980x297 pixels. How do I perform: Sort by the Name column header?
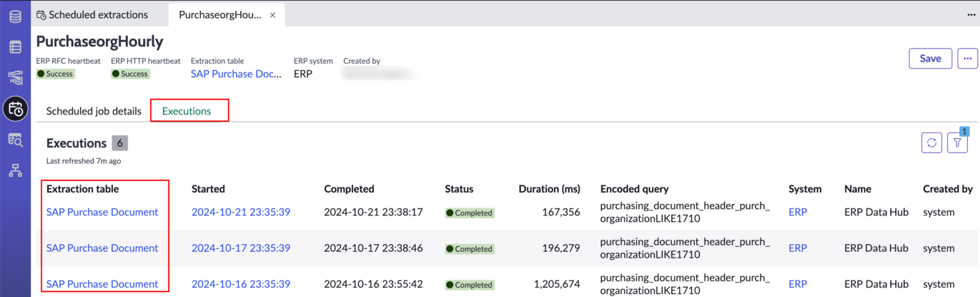[x=858, y=189]
